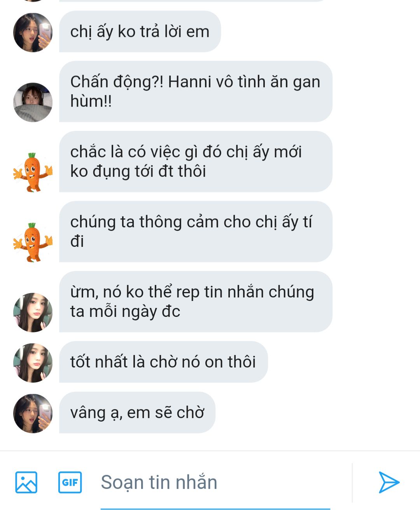The height and width of the screenshot is (510, 420).
Task: Open the GIF picker icon
Action: point(70,482)
